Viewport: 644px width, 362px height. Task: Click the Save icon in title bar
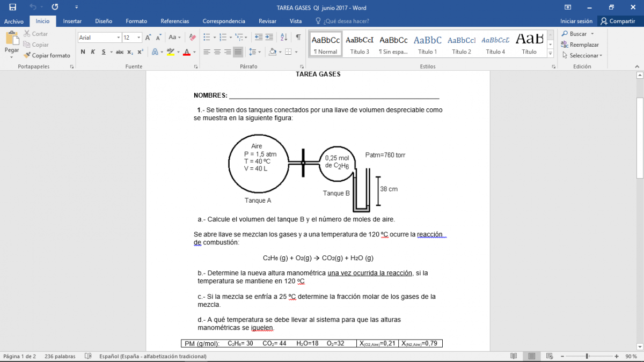click(12, 7)
